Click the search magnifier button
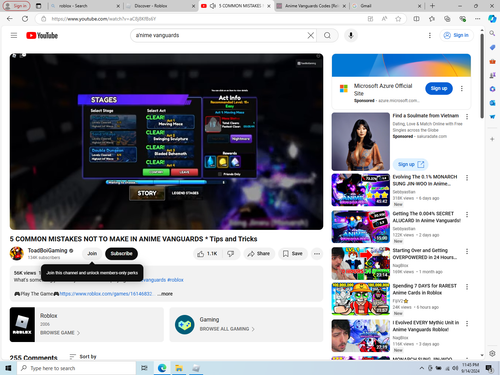Image resolution: width=500 pixels, height=375 pixels. coord(327,35)
